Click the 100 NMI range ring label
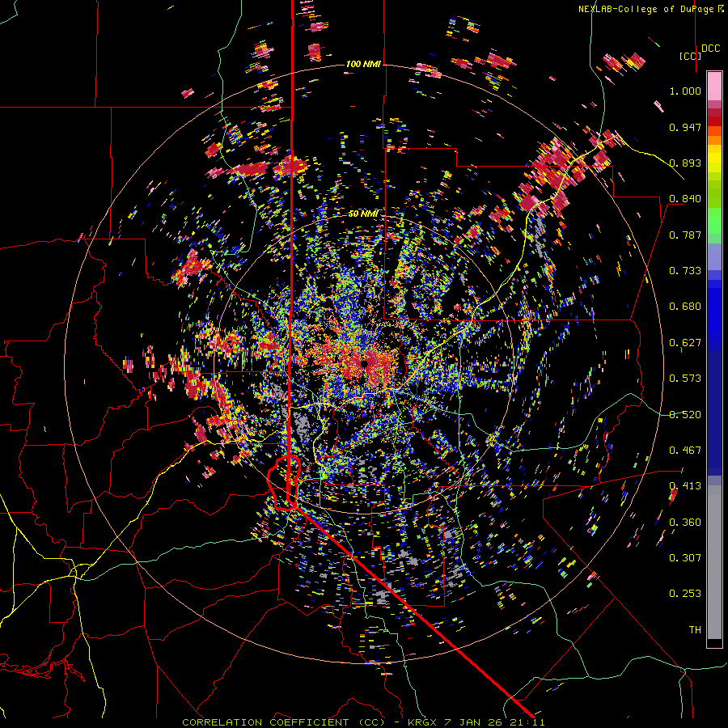Screen dimensions: 728x728 363,64
